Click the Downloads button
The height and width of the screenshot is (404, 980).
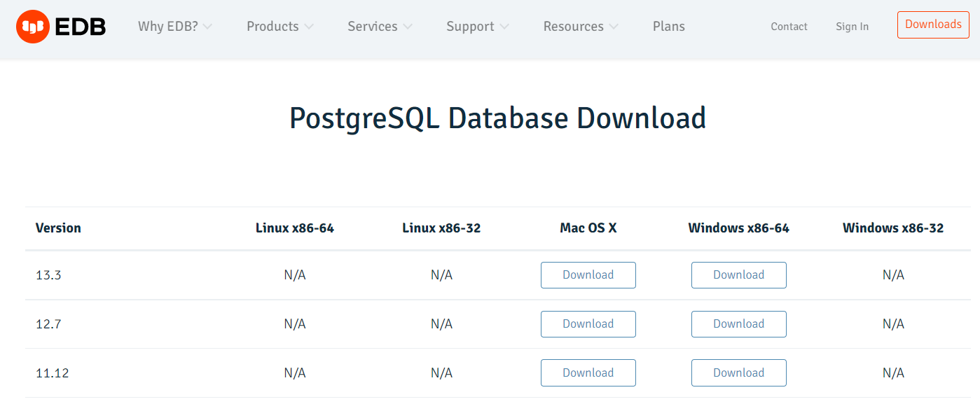(933, 25)
